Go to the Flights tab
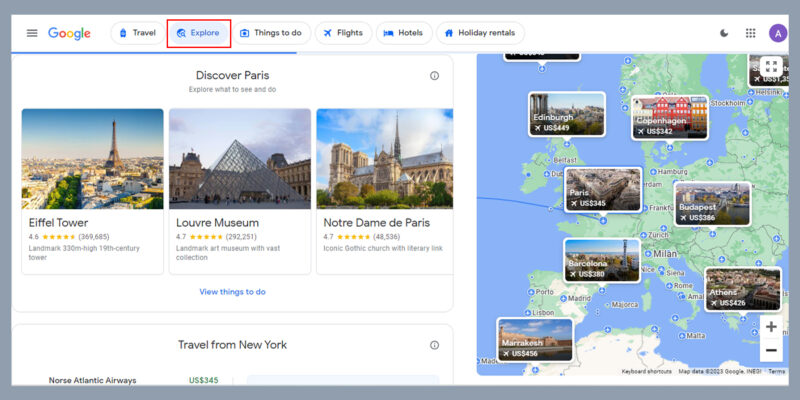 343,33
